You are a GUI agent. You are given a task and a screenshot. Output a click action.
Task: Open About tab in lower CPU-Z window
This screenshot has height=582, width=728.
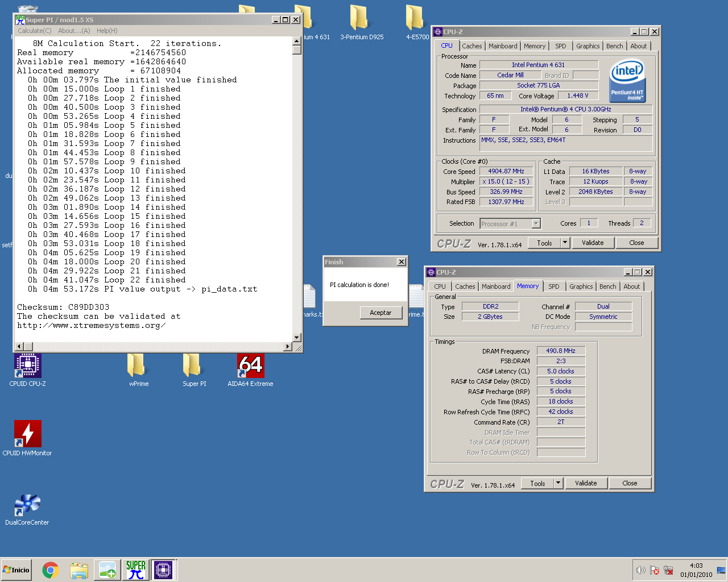click(x=631, y=286)
